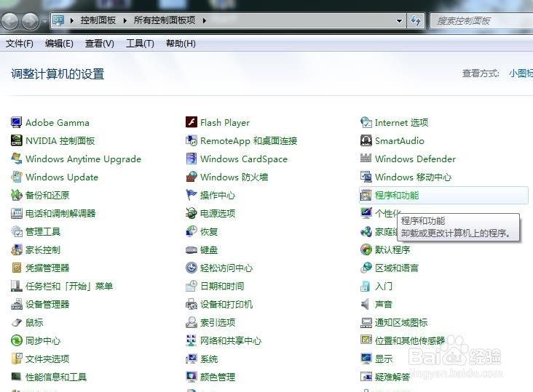Open the Flash Player icon
The height and width of the screenshot is (392, 533).
192,122
